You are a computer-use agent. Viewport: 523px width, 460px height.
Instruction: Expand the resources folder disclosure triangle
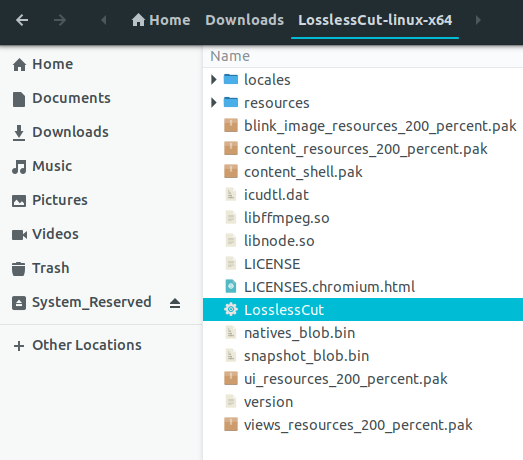pyautogui.click(x=214, y=102)
